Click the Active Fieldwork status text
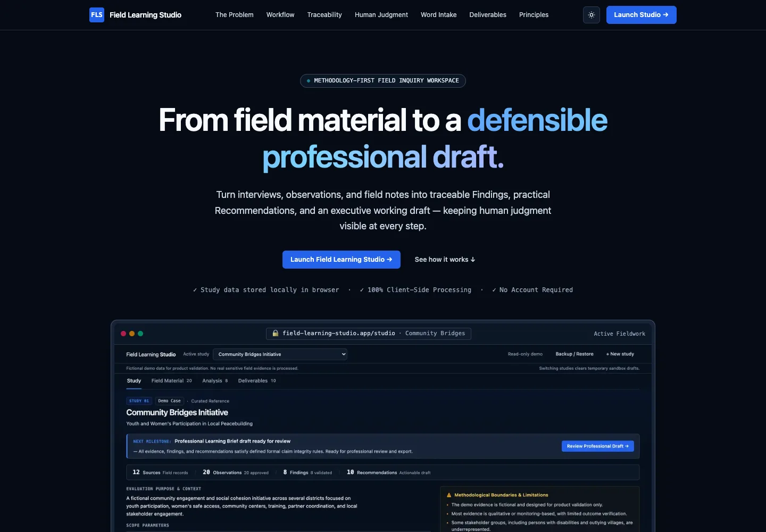Viewport: 766px width, 532px height. tap(620, 334)
